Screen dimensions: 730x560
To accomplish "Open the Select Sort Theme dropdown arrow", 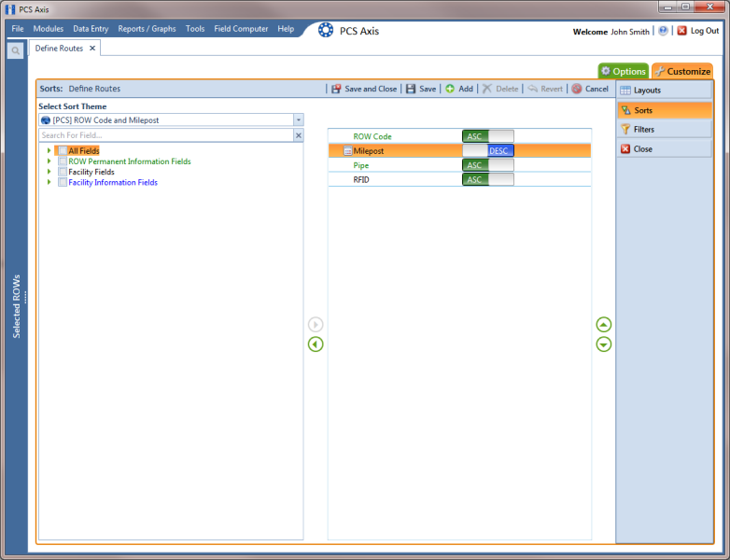I will (x=299, y=120).
